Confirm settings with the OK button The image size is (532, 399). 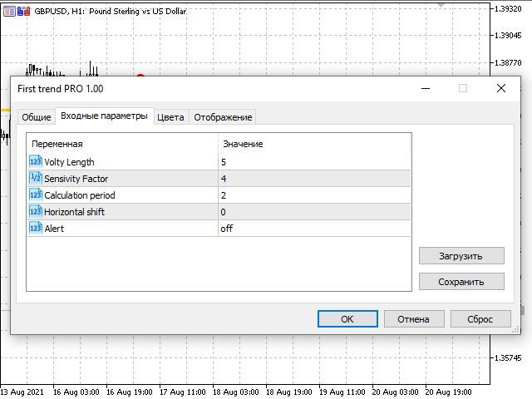coord(347,319)
